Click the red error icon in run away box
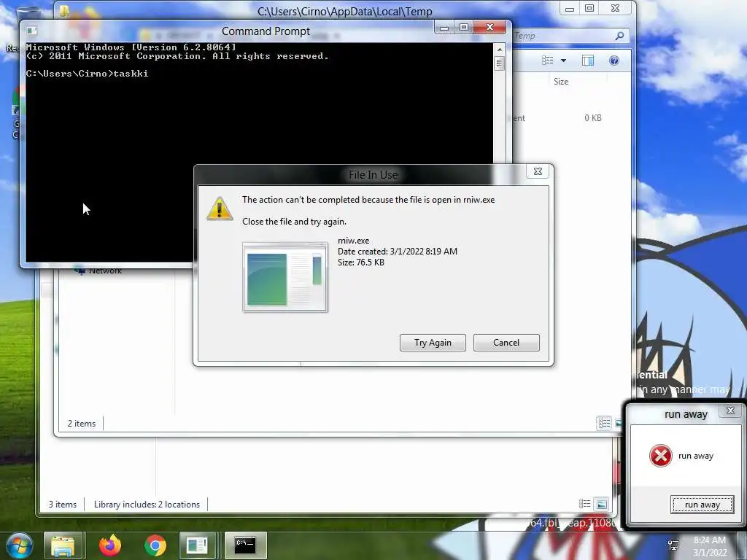The image size is (747, 560). point(661,456)
